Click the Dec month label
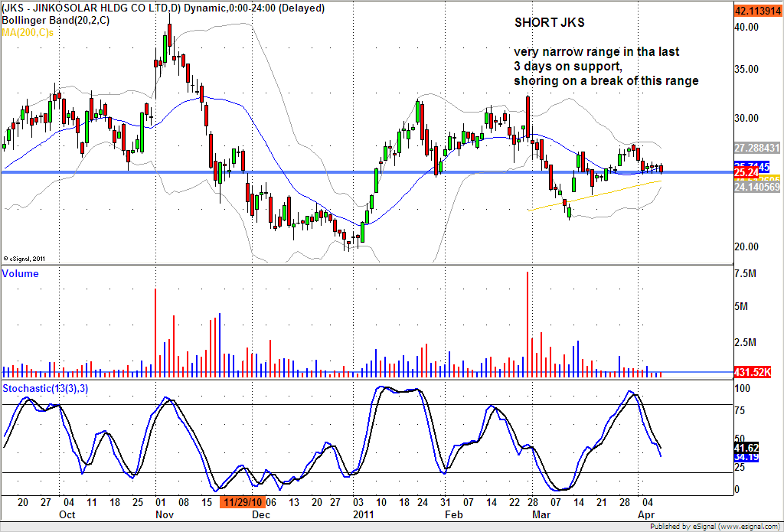The image size is (784, 532). click(x=260, y=515)
